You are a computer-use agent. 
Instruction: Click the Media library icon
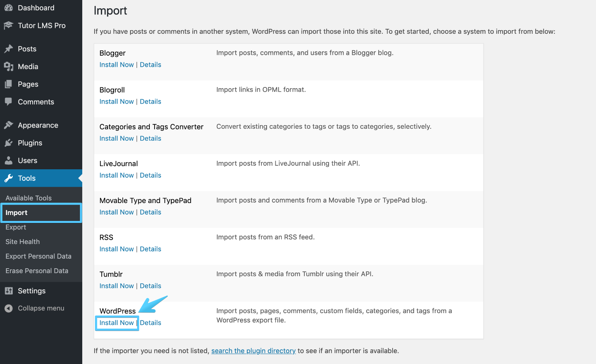pos(8,66)
